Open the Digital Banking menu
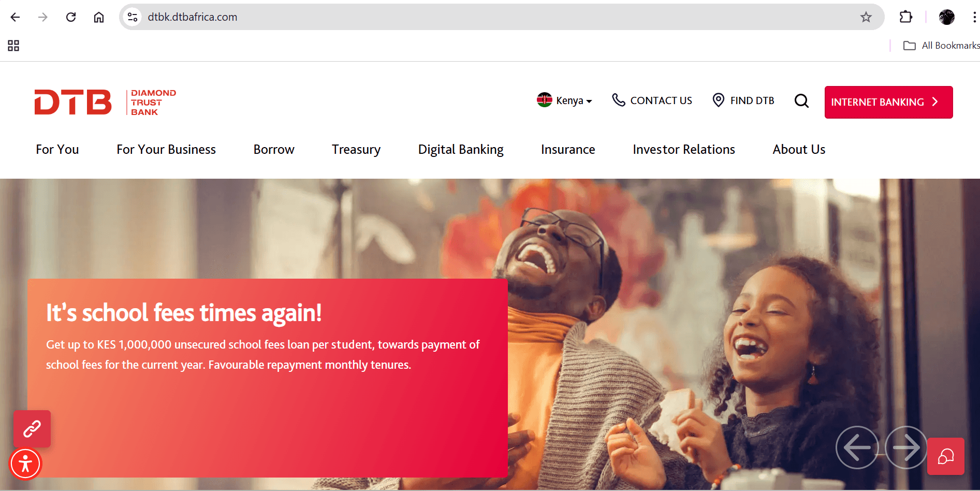This screenshot has height=491, width=980. tap(461, 150)
